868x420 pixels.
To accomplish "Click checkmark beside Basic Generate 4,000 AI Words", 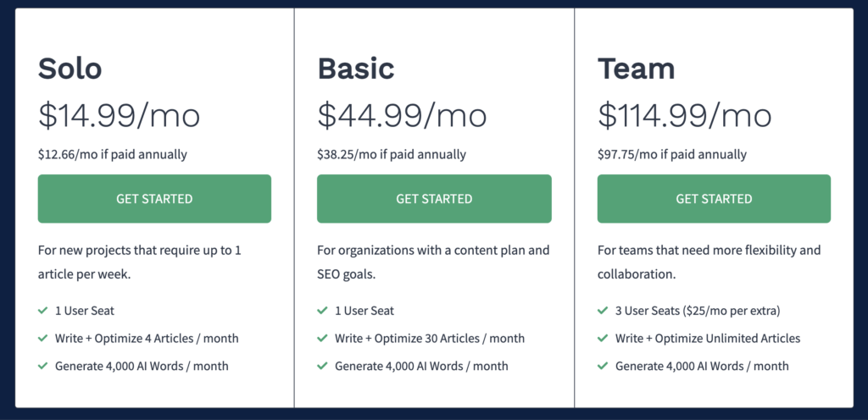I will (322, 366).
